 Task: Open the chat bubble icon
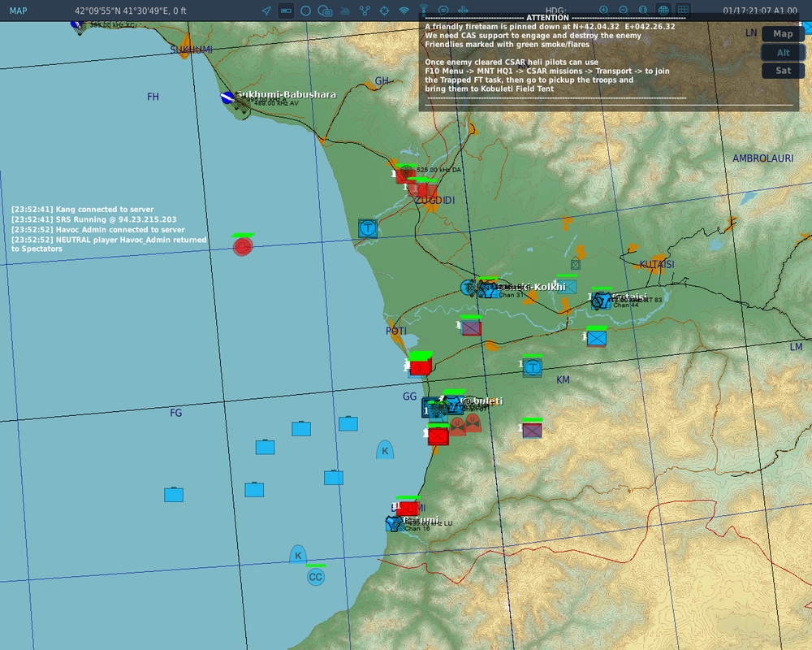coord(443,10)
